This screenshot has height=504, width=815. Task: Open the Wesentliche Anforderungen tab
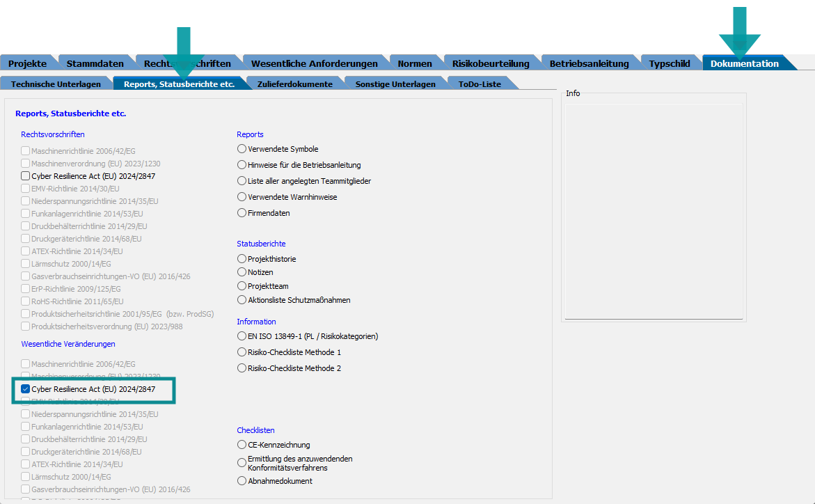(314, 63)
